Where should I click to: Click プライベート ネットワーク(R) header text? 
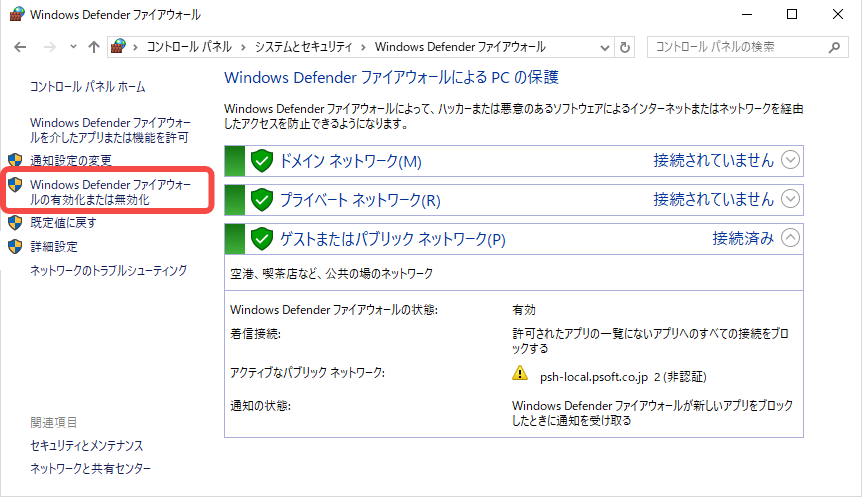[360, 200]
